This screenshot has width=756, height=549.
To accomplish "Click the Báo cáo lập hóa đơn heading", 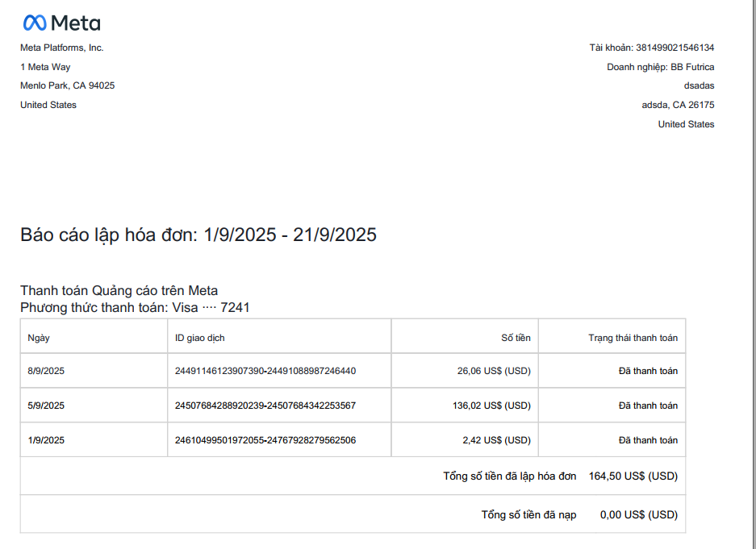I will 198,235.
